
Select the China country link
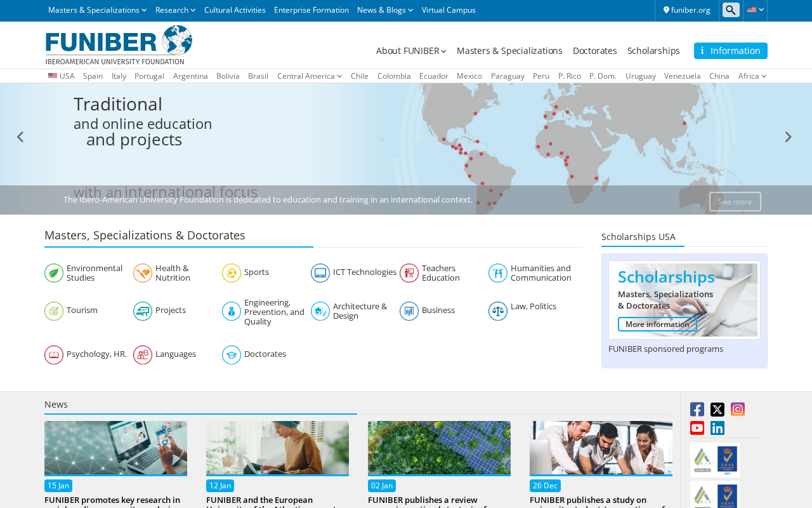point(719,76)
